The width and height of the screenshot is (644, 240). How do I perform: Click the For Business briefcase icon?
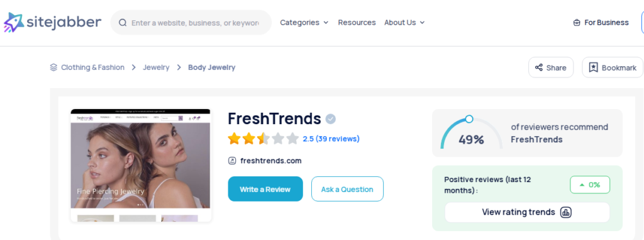(x=577, y=23)
